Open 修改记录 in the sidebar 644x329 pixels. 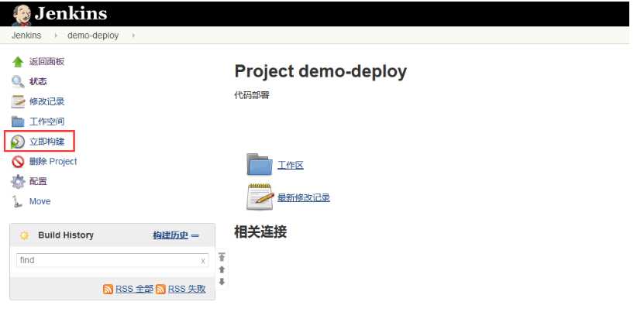pyautogui.click(x=46, y=101)
